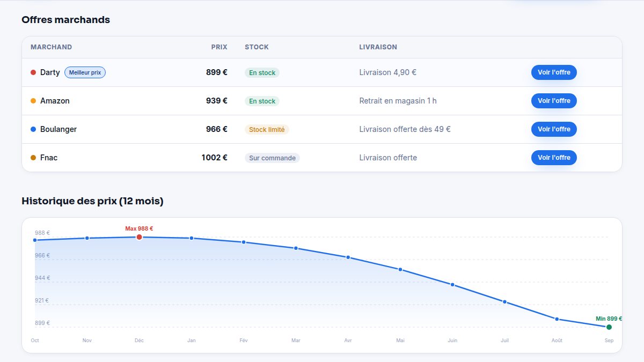Click the Boulanger merchant name
The image size is (644, 362).
click(58, 129)
